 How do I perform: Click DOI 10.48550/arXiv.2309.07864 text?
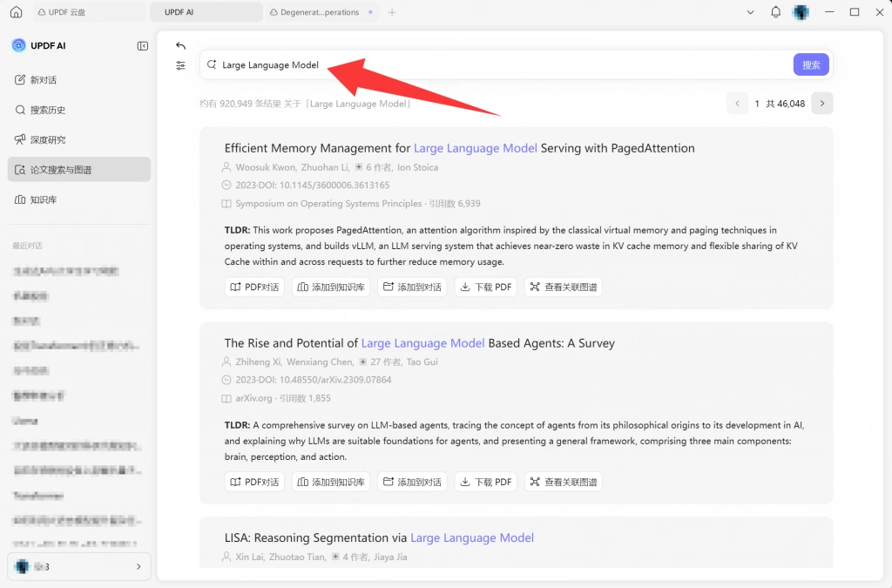(x=325, y=379)
